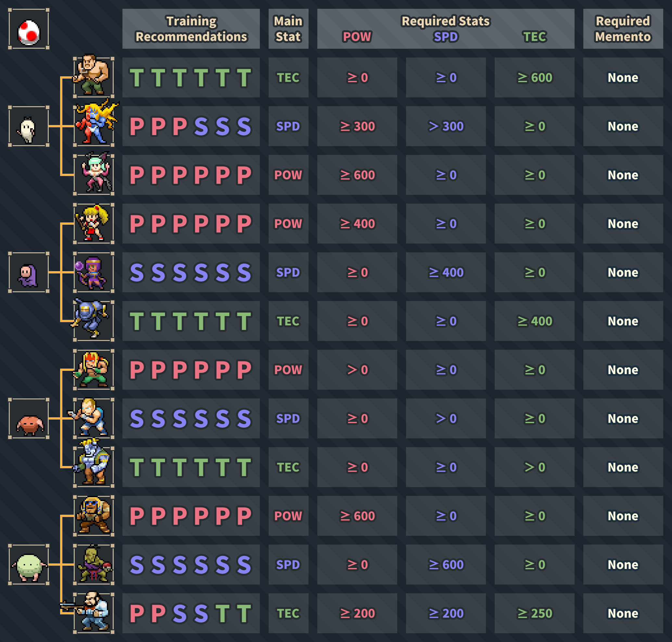Click the SPD requirement reading > 300
This screenshot has width=672, height=642.
(446, 126)
